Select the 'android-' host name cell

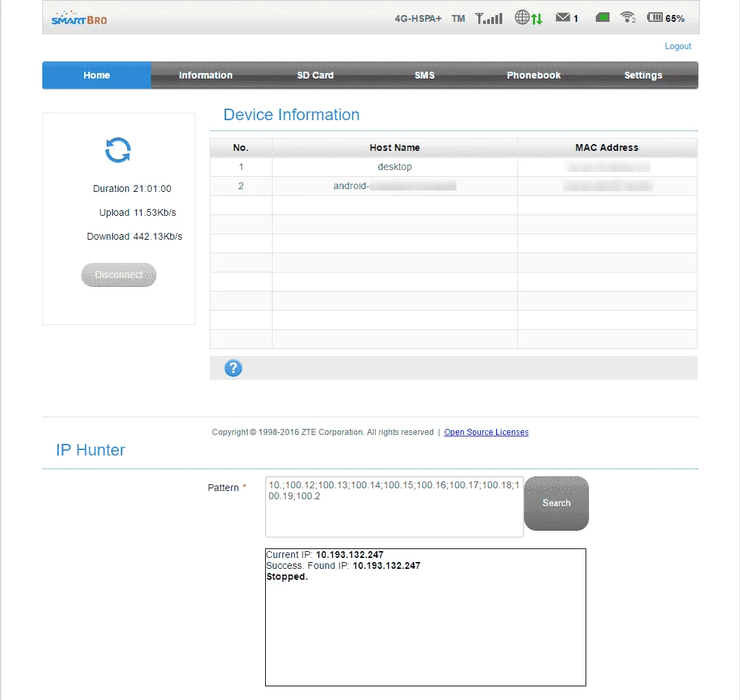pyautogui.click(x=394, y=186)
